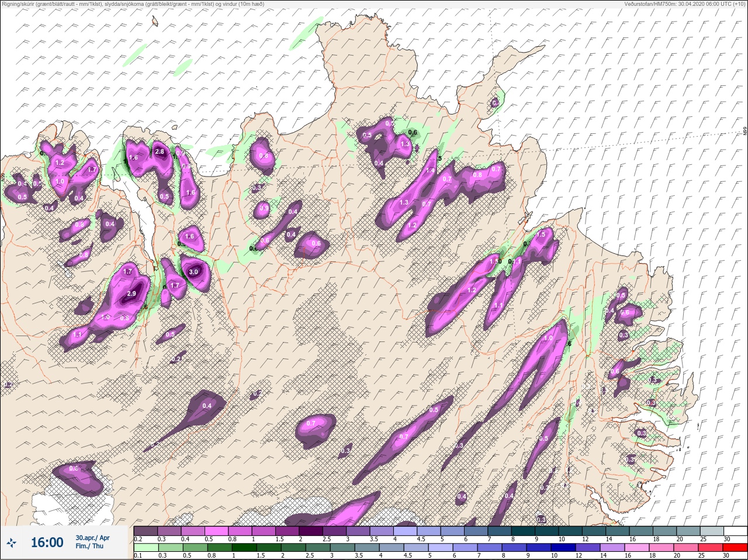Select the first dusky purple upper legend swatch
The width and height of the screenshot is (748, 560).
[x=146, y=531]
